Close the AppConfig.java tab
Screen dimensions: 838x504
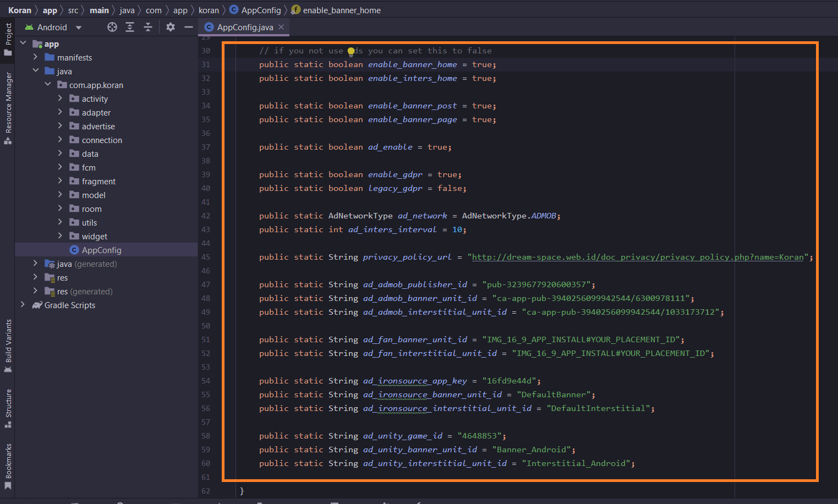(281, 27)
